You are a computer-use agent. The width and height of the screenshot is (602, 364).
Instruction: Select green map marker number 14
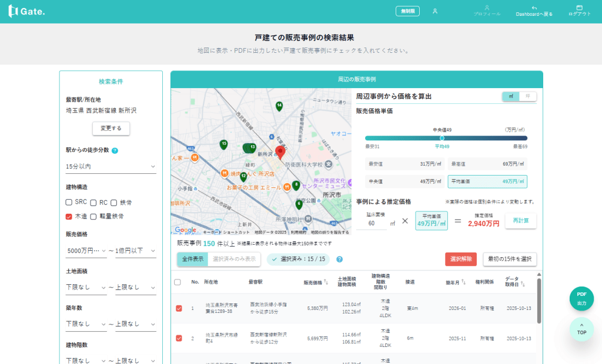pyautogui.click(x=279, y=106)
